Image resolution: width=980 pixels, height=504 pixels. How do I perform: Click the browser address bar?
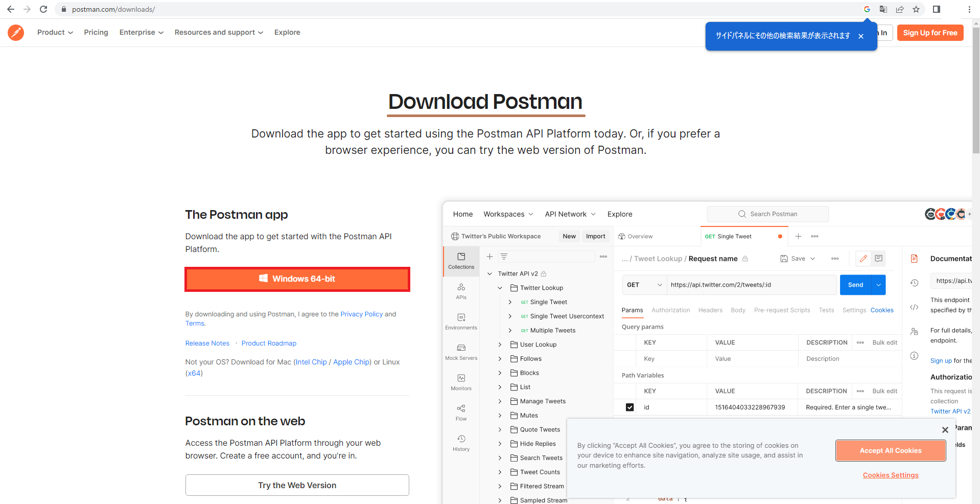point(460,9)
